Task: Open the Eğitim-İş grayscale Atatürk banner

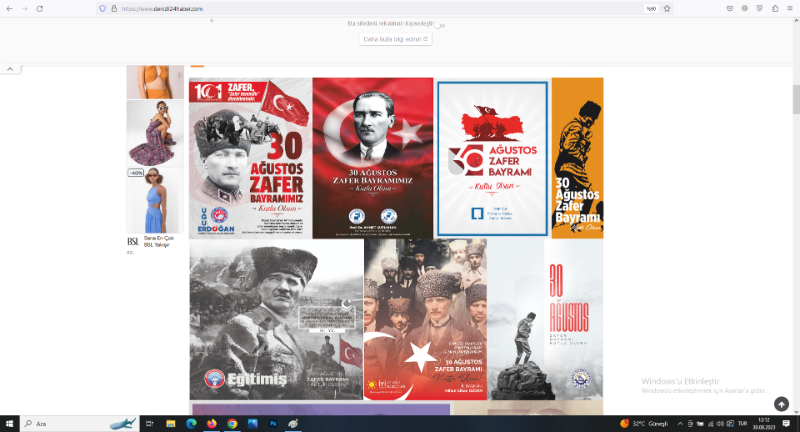Action: (275, 320)
